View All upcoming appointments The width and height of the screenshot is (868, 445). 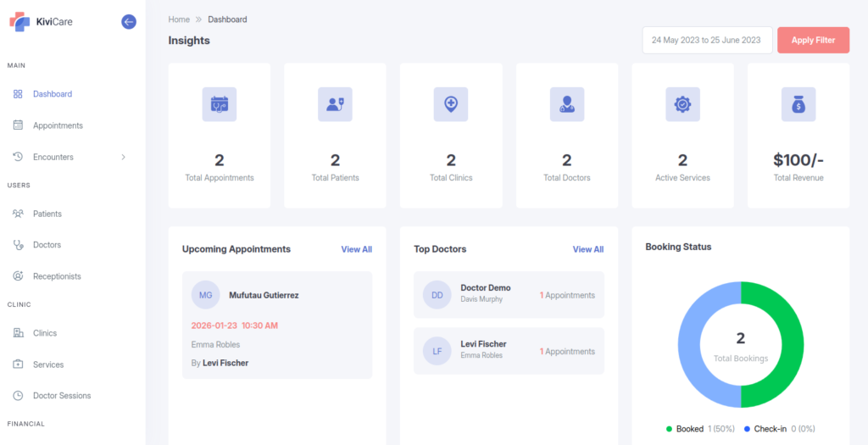click(356, 249)
